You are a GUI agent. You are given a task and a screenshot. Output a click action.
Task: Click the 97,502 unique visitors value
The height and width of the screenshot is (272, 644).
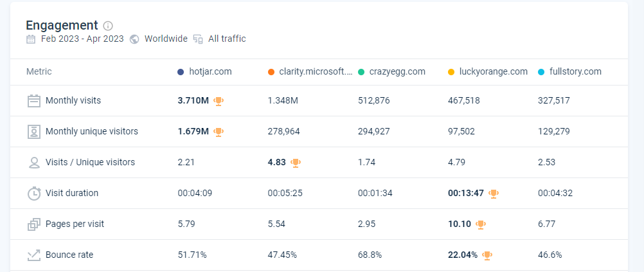461,131
